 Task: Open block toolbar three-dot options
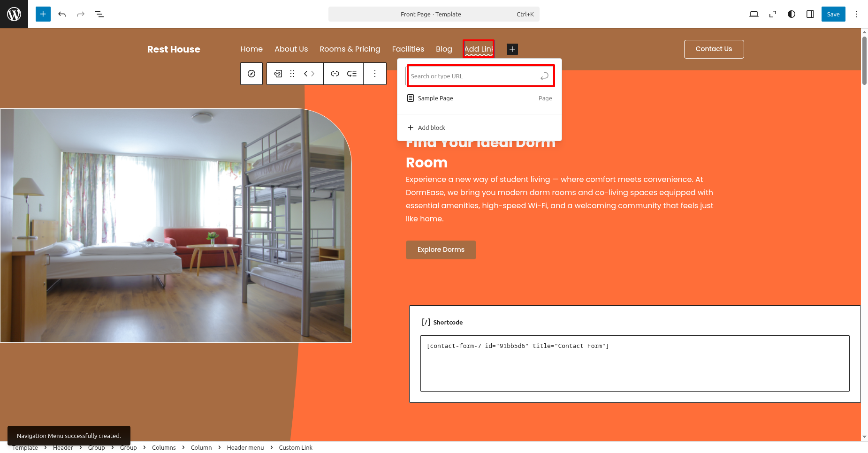[375, 74]
